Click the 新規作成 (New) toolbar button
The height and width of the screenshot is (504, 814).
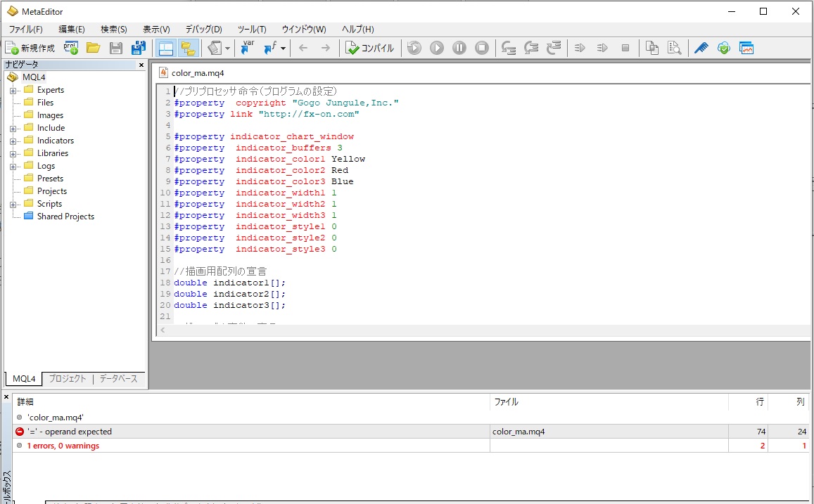pos(30,48)
